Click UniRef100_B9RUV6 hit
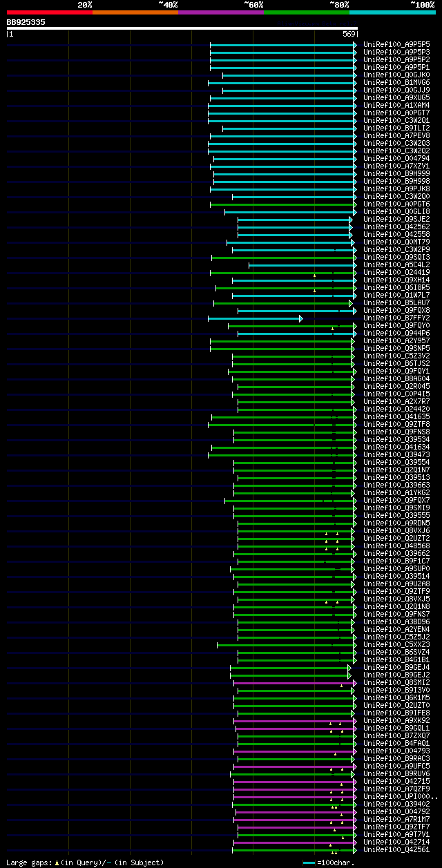Viewport: 442px width, 868px height. click(x=396, y=773)
